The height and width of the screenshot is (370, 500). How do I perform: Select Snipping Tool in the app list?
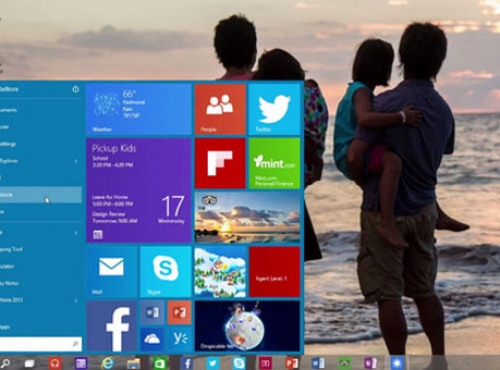click(41, 249)
